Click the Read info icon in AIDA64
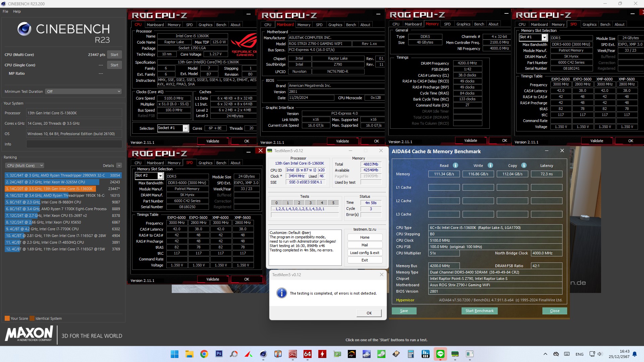Image resolution: width=644 pixels, height=362 pixels. click(455, 165)
